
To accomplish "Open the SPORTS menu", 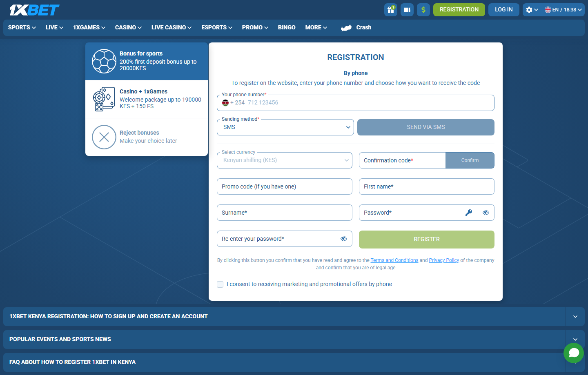I will (x=22, y=28).
